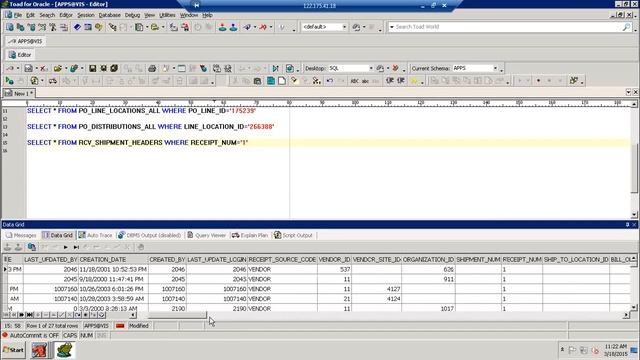The height and width of the screenshot is (360, 640).
Task: Click the Editor window button
Action: [20, 55]
